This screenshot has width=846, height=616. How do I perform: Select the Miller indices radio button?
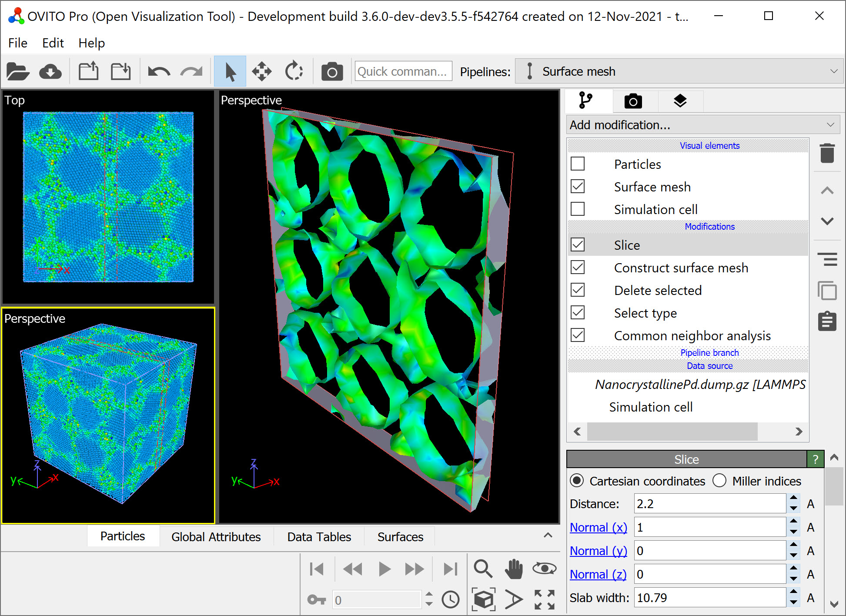(x=719, y=481)
